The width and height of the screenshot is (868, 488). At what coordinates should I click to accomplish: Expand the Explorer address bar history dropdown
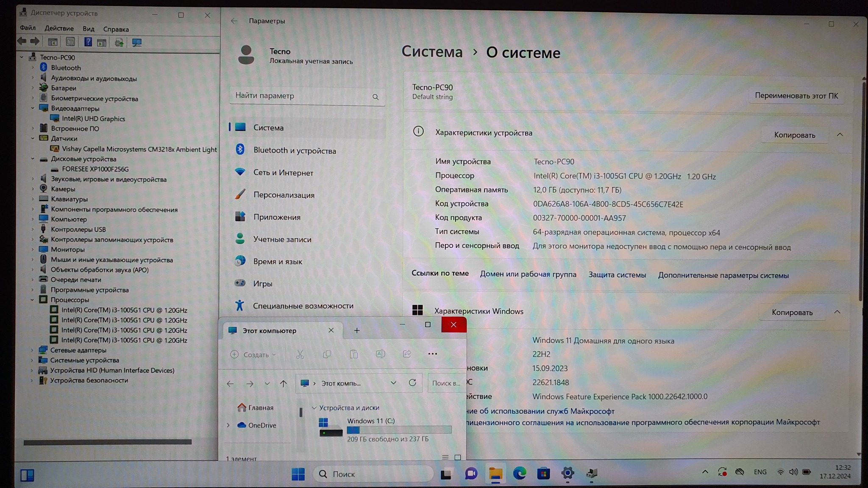(x=393, y=383)
